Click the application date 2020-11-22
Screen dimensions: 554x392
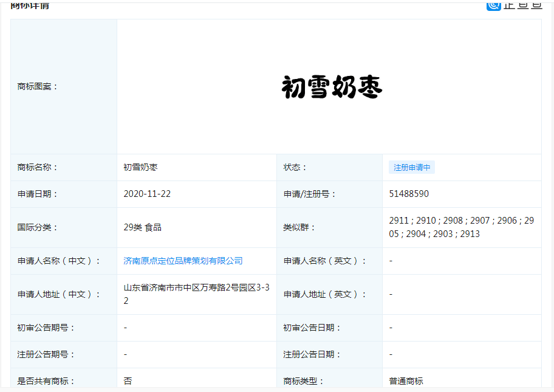click(147, 194)
